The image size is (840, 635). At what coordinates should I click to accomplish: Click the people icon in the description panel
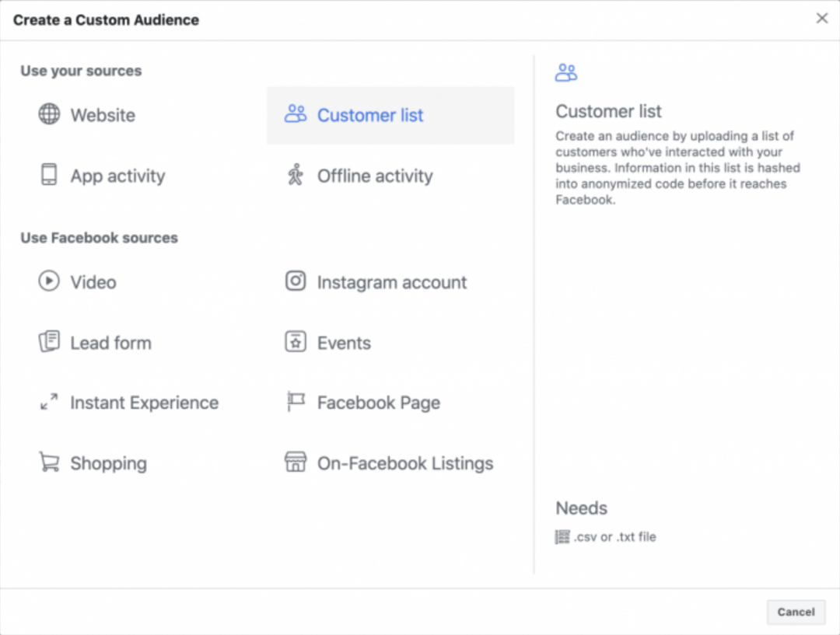point(566,74)
